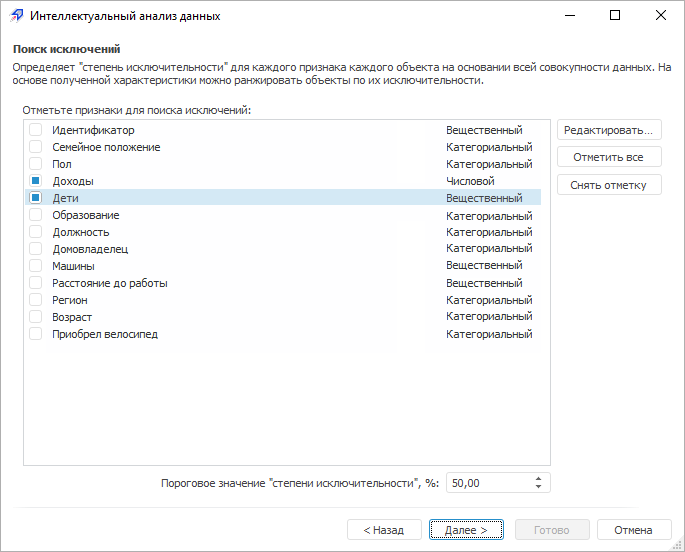The height and width of the screenshot is (552, 685).
Task: Click the Снять отметку button
Action: (x=609, y=185)
